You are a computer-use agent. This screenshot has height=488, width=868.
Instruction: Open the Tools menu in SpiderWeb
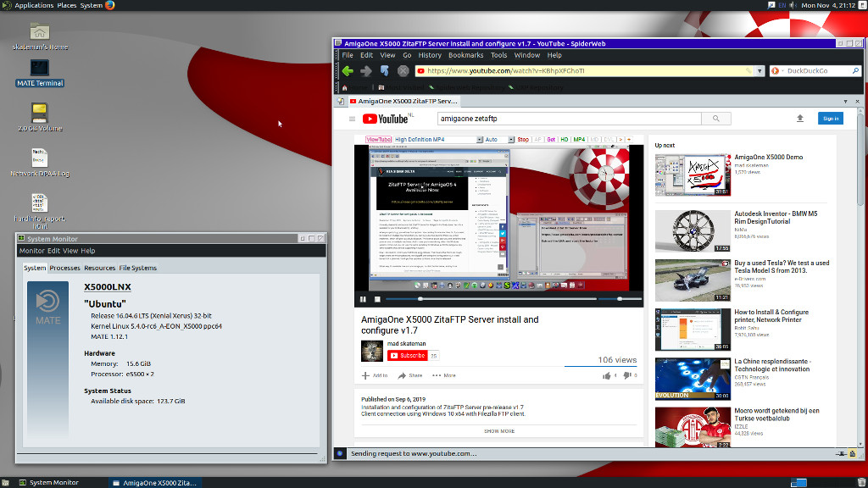coord(498,55)
